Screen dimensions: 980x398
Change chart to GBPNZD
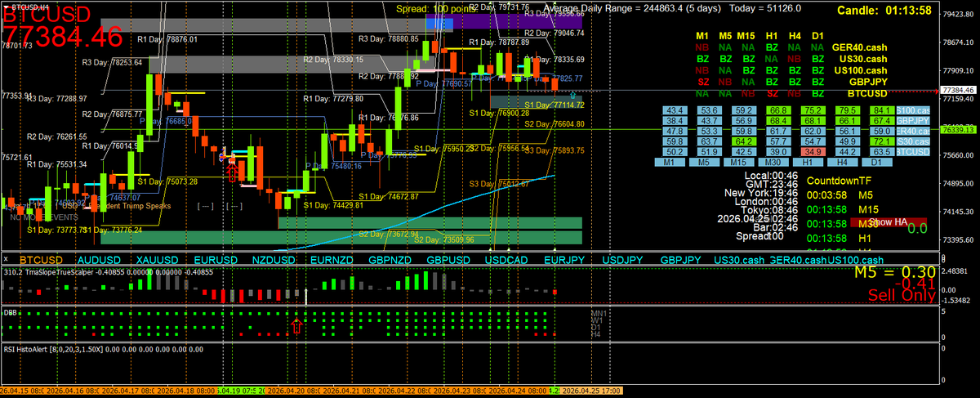(x=390, y=259)
